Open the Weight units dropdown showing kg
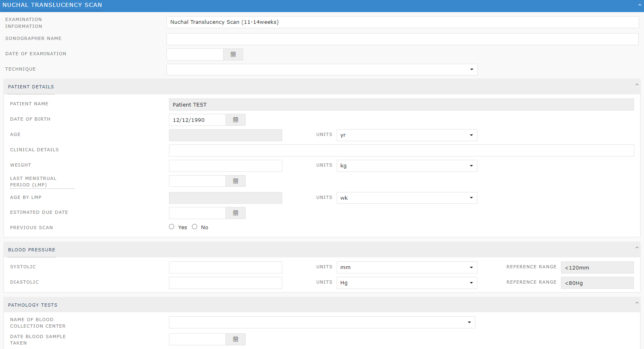Image resolution: width=644 pixels, height=349 pixels. [x=407, y=166]
